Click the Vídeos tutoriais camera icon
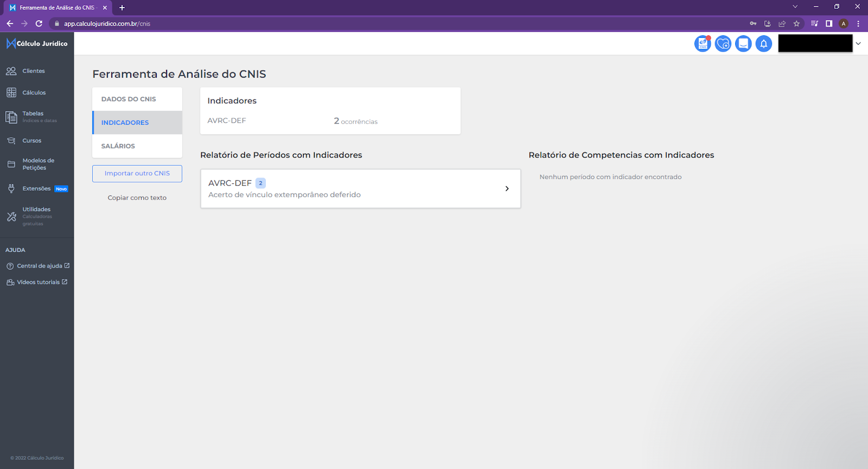Image resolution: width=868 pixels, height=469 pixels. pos(10,282)
